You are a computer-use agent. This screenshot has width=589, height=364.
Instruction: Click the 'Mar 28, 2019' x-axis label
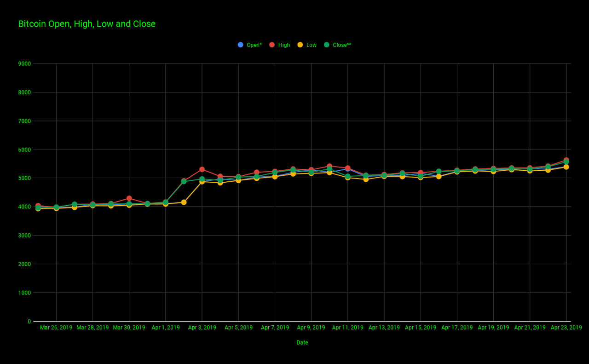(92, 328)
